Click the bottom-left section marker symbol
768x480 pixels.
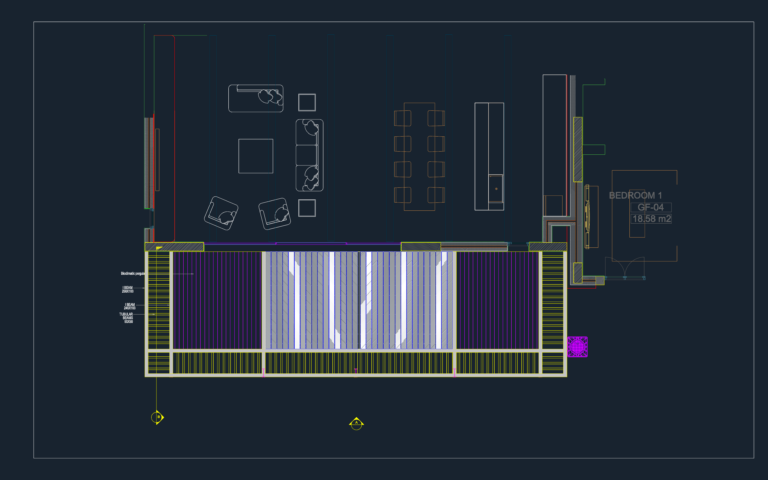(x=157, y=417)
